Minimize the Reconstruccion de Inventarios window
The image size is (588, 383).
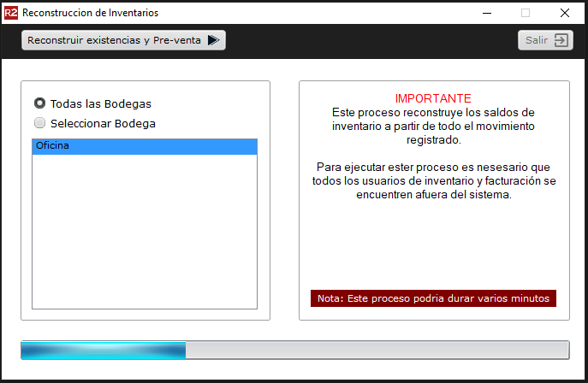point(487,13)
